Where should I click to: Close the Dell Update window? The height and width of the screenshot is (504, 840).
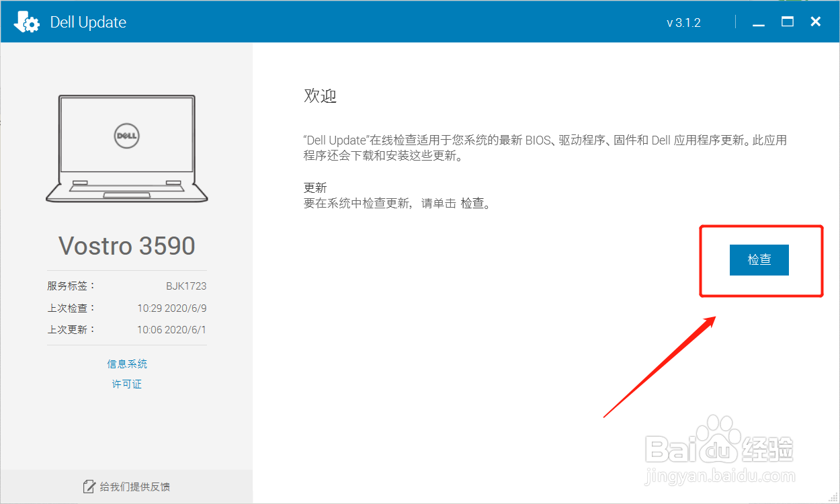816,22
